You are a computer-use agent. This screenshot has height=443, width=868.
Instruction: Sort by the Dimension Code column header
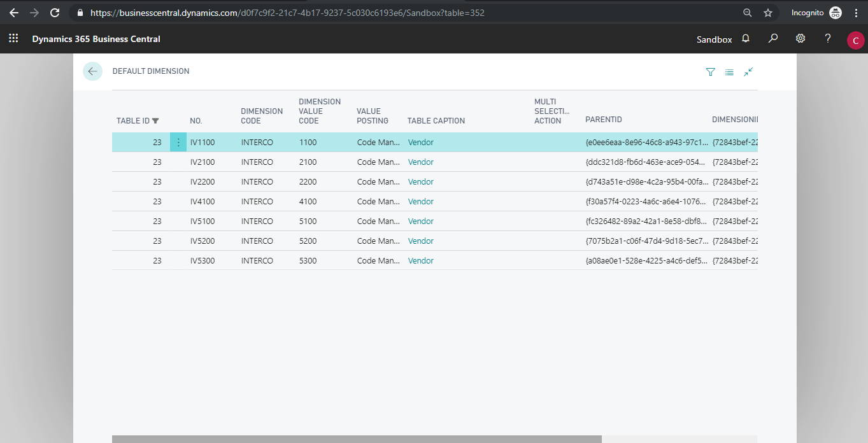point(262,116)
